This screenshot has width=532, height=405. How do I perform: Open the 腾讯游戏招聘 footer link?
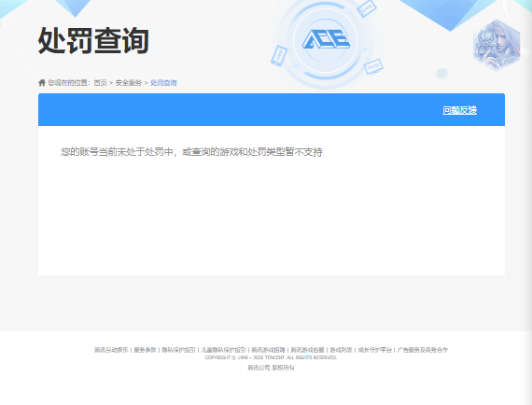(x=268, y=350)
